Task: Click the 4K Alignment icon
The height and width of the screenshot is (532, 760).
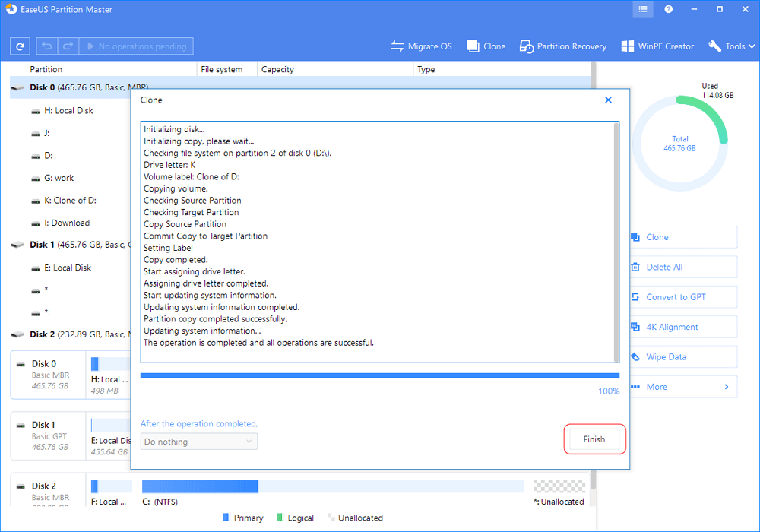Action: (635, 327)
